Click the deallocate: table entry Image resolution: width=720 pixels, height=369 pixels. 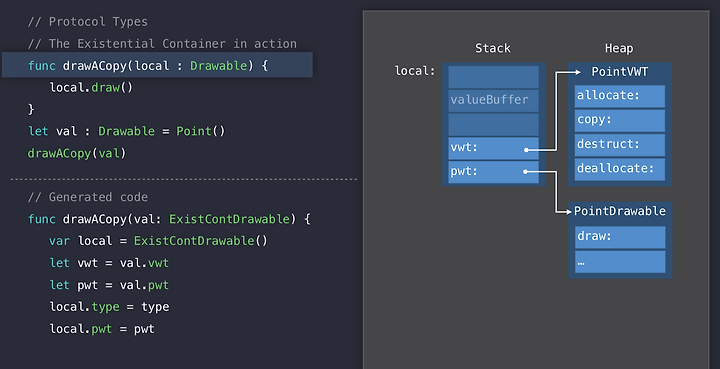(620, 169)
